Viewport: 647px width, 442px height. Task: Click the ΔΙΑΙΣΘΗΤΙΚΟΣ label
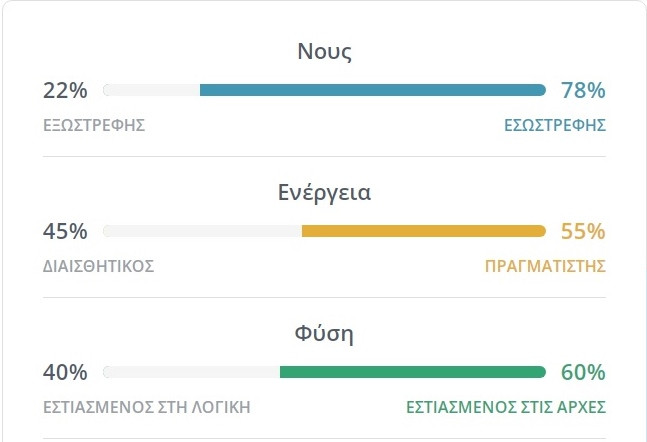(x=98, y=266)
